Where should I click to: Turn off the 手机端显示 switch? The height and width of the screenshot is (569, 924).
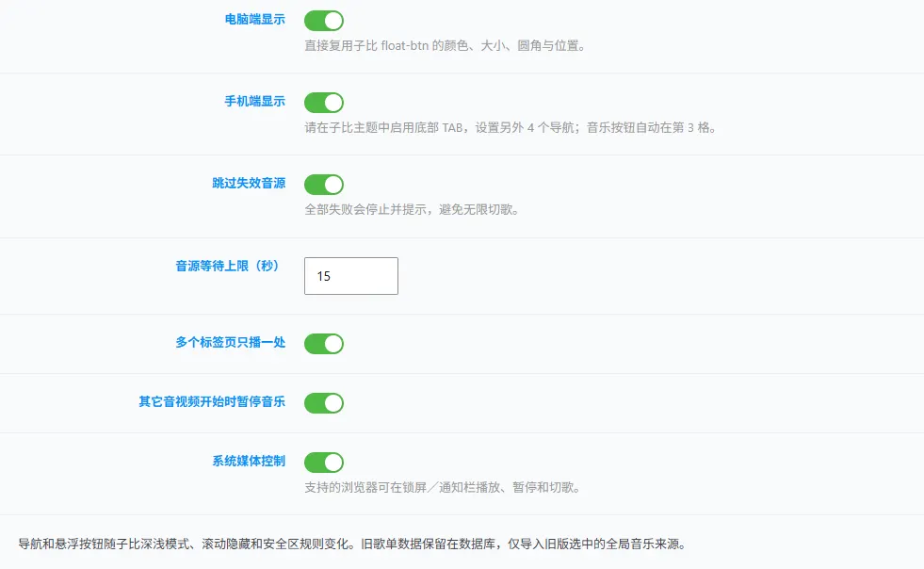pos(323,103)
